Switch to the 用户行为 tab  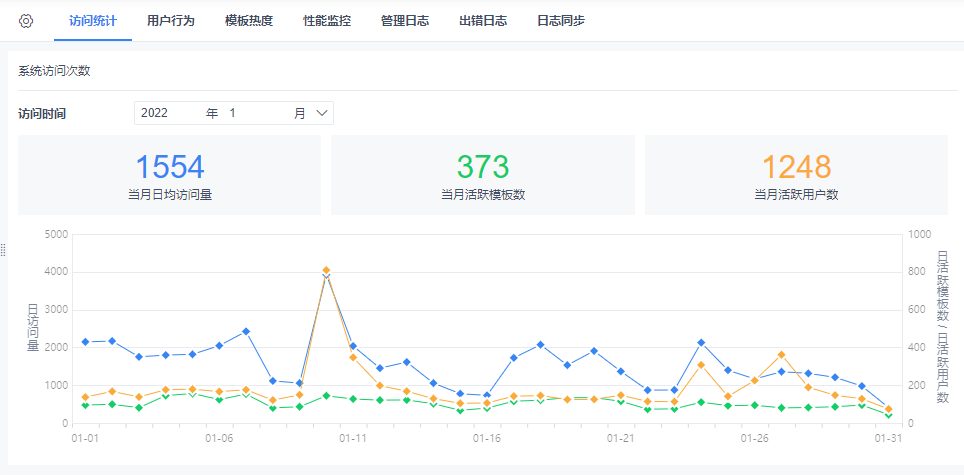[x=171, y=21]
